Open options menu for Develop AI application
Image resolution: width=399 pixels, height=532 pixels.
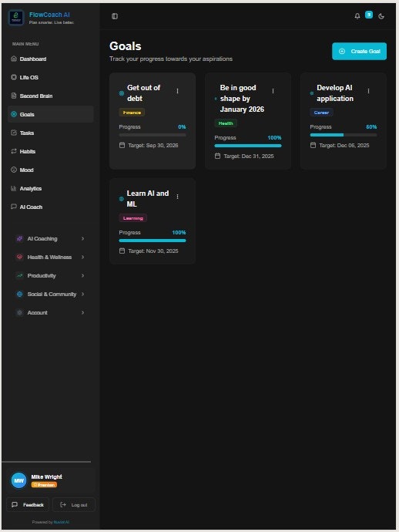pyautogui.click(x=368, y=91)
